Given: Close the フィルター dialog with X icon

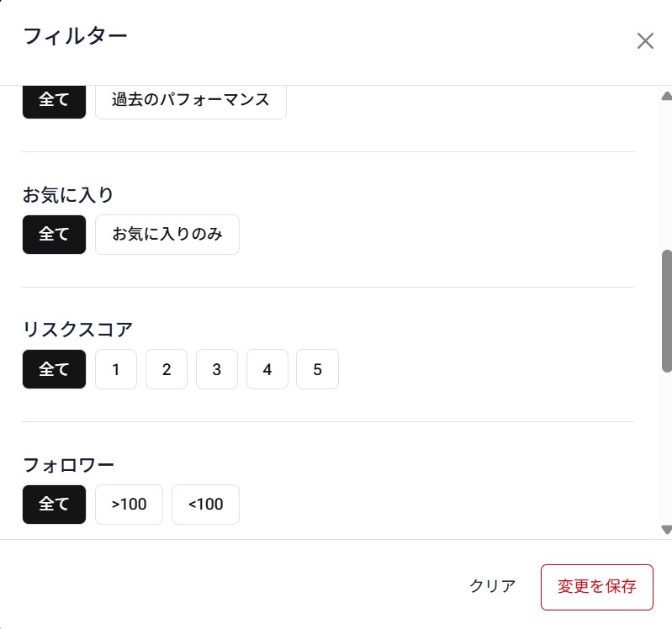Looking at the screenshot, I should 645,41.
